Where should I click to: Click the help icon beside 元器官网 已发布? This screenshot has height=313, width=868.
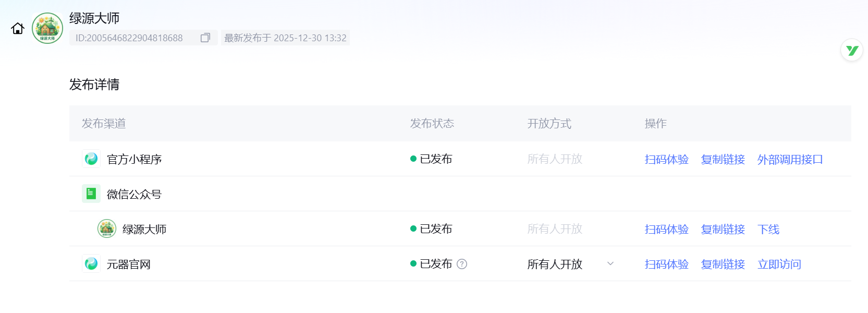(x=462, y=264)
